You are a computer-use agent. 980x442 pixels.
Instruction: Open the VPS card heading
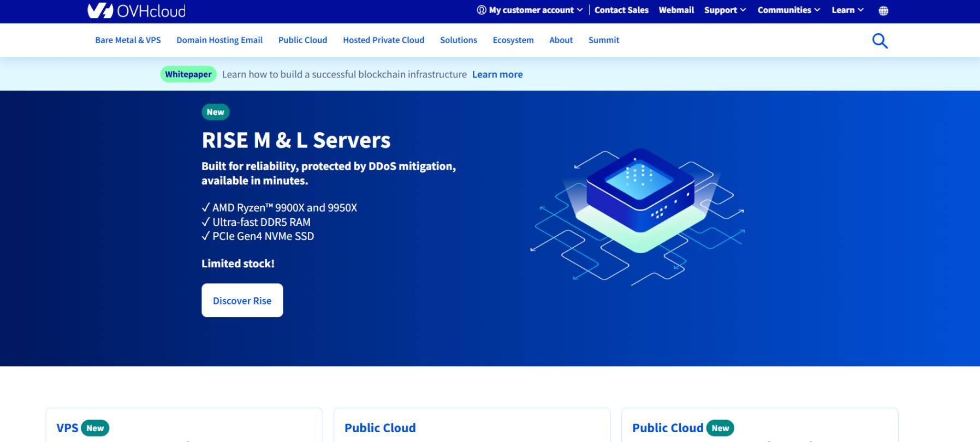[67, 428]
